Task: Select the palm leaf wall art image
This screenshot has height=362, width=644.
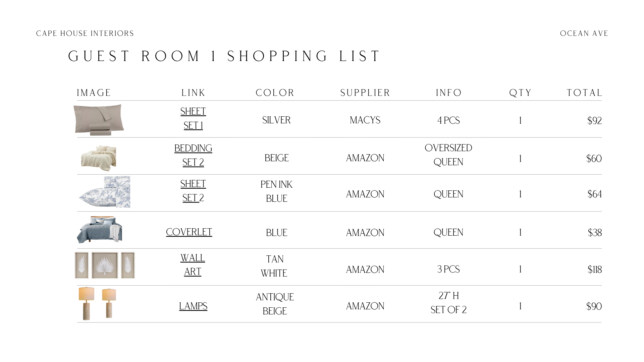Action: point(105,265)
